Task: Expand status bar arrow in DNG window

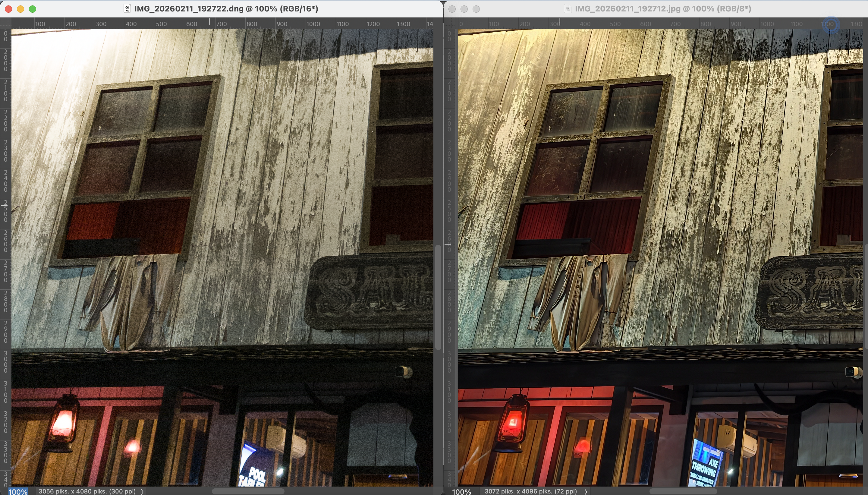Action: tap(142, 491)
